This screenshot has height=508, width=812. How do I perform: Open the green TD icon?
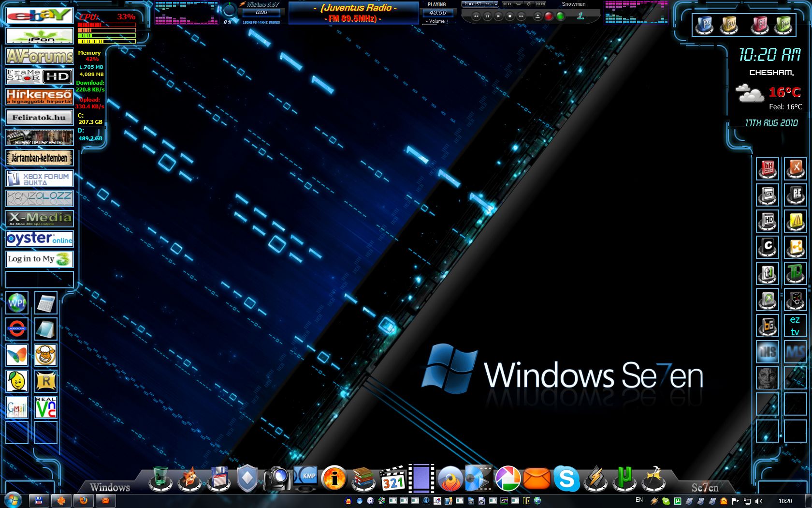click(x=795, y=273)
